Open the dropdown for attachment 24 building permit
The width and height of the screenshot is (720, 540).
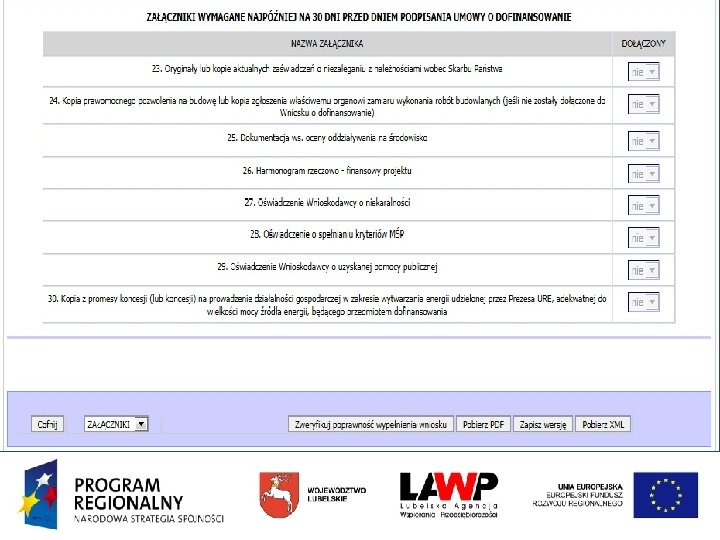[643, 104]
